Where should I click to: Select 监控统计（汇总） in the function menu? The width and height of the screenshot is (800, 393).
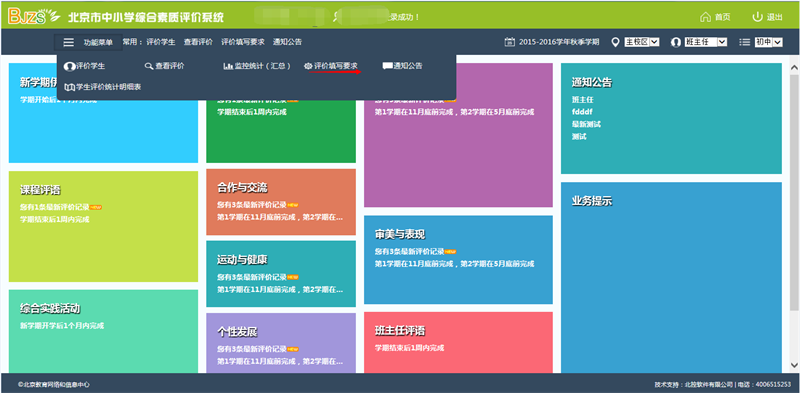[x=257, y=66]
